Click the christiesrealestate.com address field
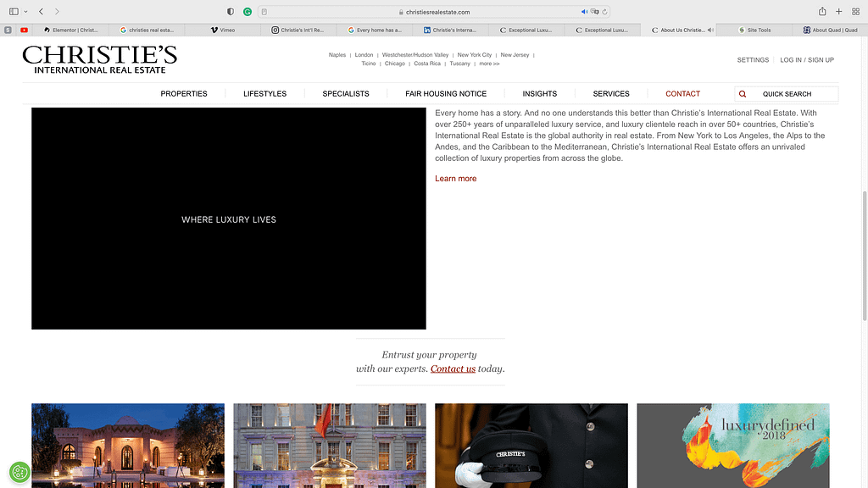Image resolution: width=868 pixels, height=488 pixels. (434, 12)
